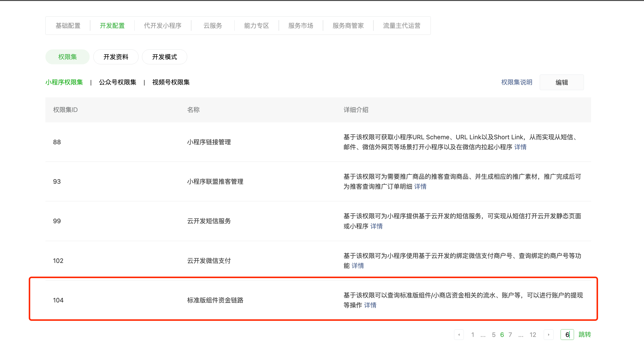Viewport: 644px width, 360px height.
Task: Switch to 视频号权限集 list
Action: coord(171,82)
